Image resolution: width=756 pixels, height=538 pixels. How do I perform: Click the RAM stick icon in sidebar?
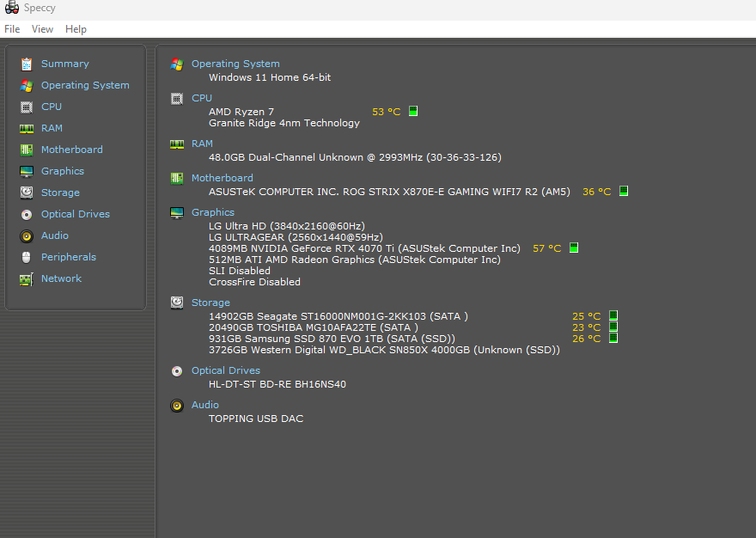(x=27, y=129)
